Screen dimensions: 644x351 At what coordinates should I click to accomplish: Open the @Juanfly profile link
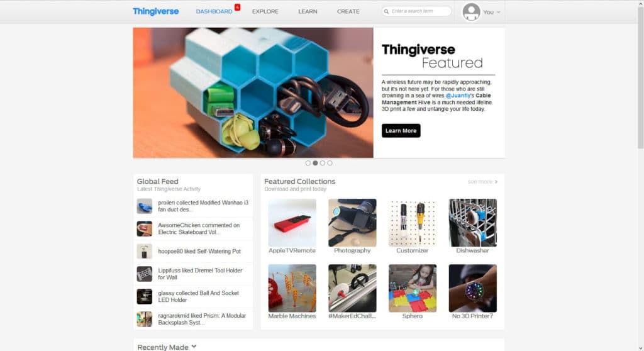(x=458, y=96)
